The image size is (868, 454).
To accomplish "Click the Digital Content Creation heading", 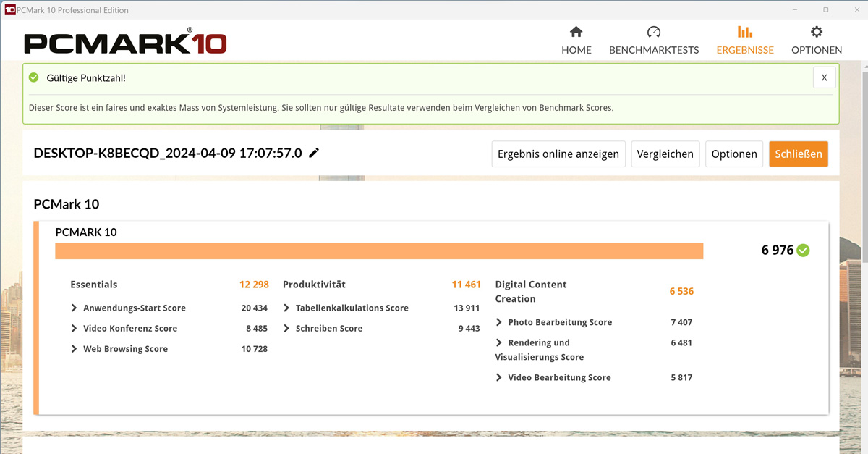I will pos(531,291).
